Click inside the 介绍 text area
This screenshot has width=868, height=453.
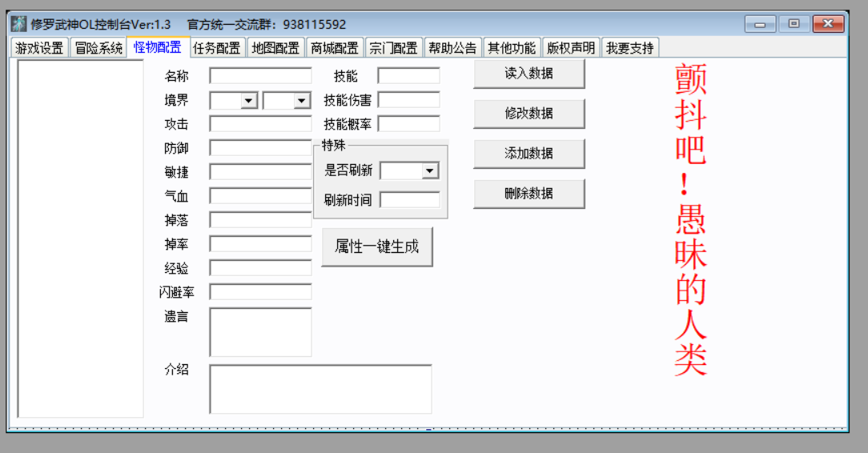[320, 389]
